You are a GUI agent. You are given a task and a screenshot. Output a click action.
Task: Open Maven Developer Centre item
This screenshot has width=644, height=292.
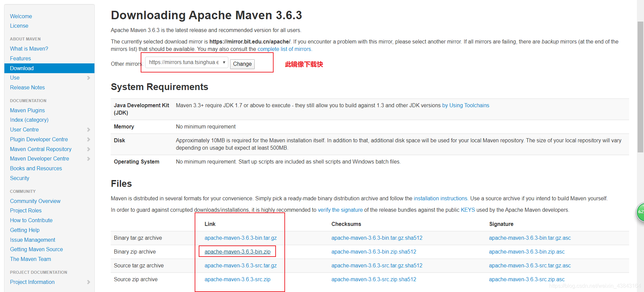(39, 158)
